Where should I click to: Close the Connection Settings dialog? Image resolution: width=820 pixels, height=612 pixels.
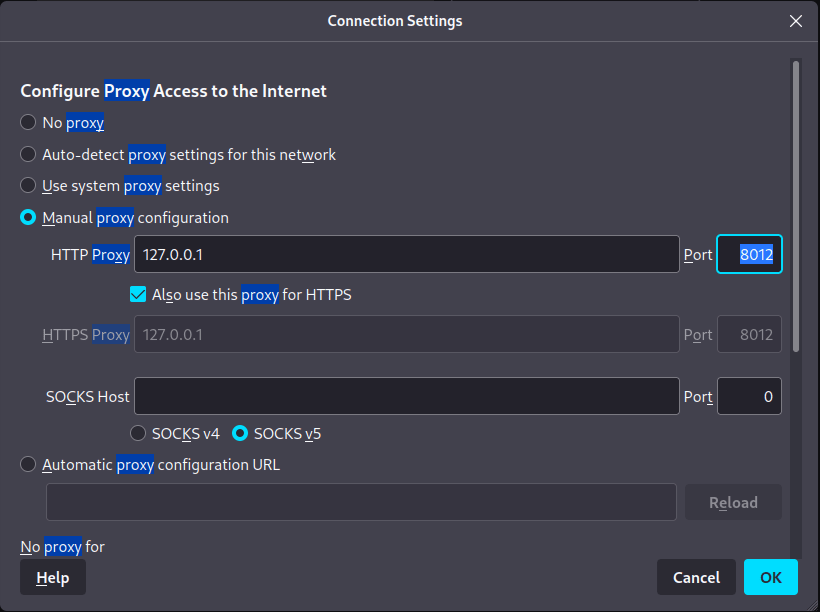796,20
